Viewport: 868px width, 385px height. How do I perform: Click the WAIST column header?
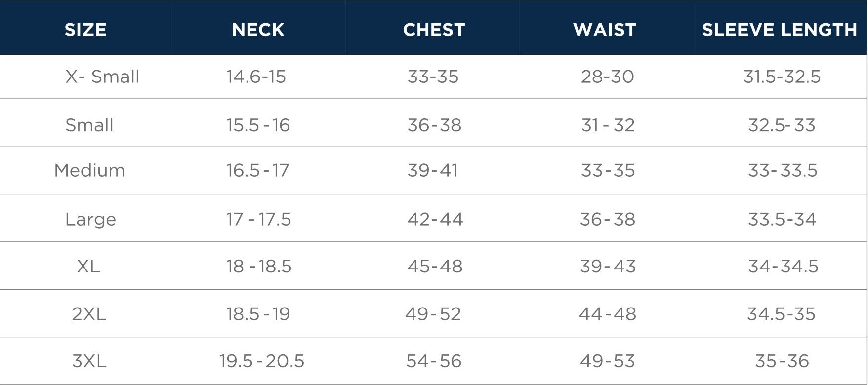[x=605, y=30]
